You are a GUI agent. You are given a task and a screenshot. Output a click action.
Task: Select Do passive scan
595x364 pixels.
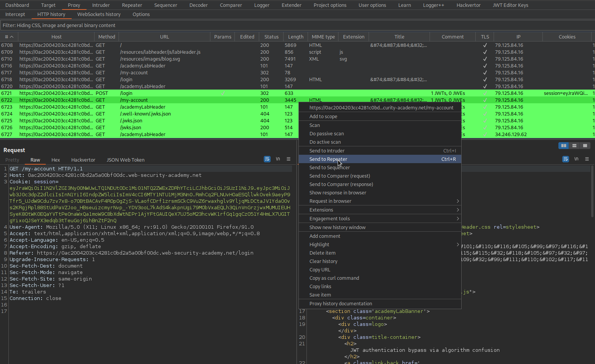[x=380, y=134]
